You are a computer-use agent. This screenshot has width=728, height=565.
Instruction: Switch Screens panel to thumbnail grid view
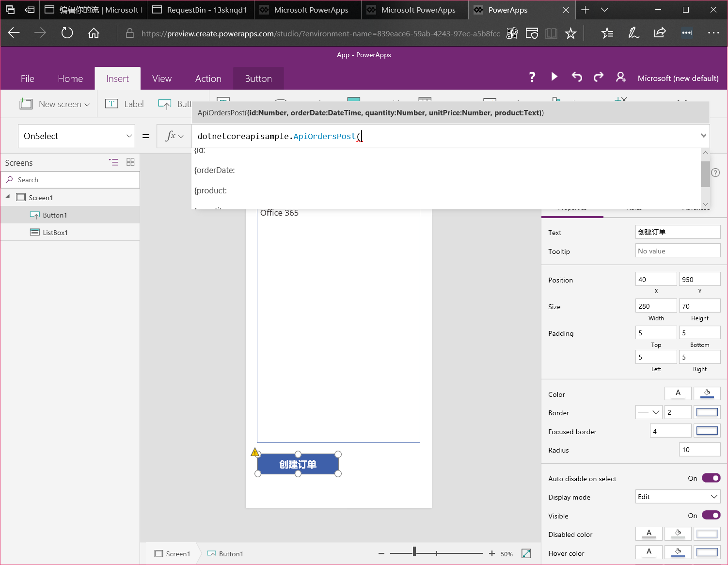click(130, 162)
